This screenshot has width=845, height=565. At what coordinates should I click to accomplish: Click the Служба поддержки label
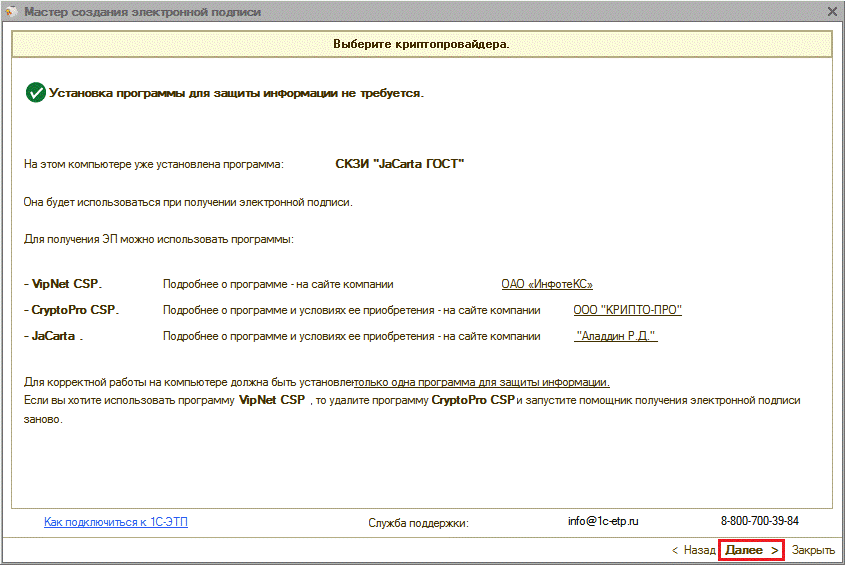pyautogui.click(x=418, y=523)
